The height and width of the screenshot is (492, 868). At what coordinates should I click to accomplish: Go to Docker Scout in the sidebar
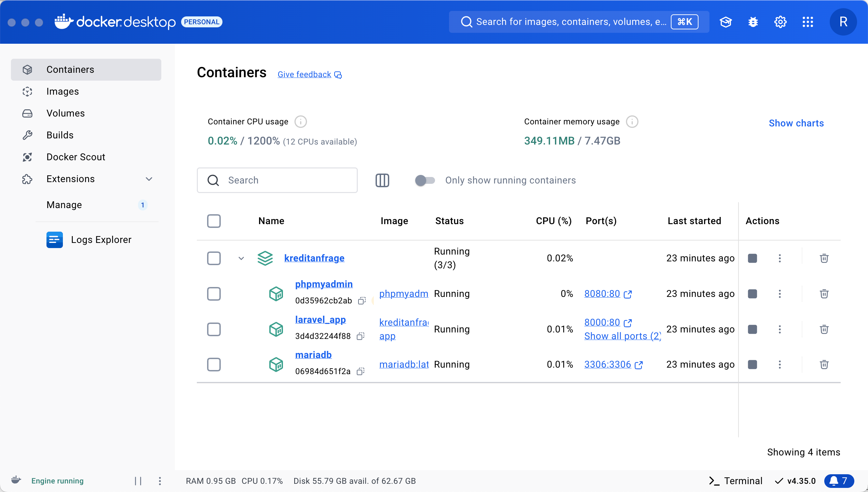click(86, 157)
